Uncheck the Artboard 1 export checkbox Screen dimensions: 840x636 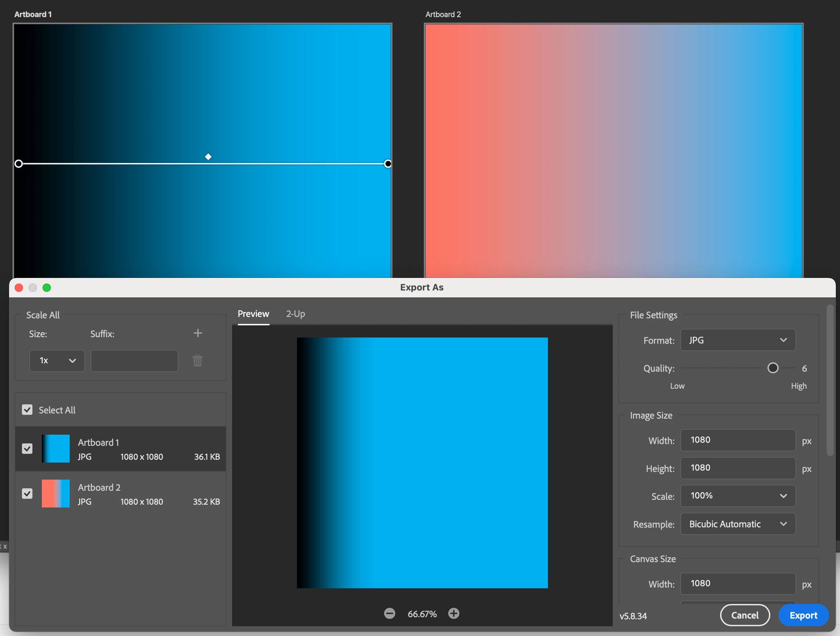27,449
